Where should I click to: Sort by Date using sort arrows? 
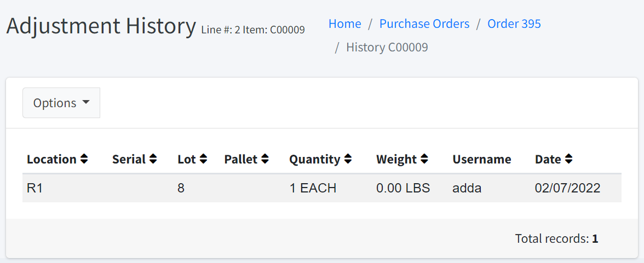(569, 159)
